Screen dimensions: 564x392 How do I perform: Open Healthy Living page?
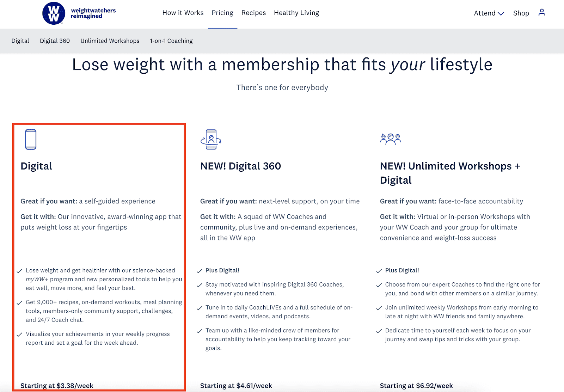[x=296, y=13]
